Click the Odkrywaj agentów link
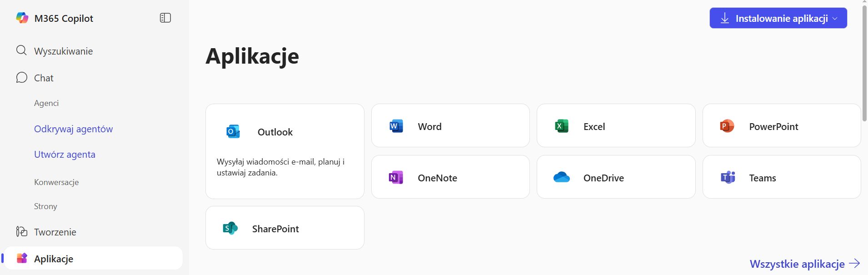Viewport: 868px width, 275px height. pos(73,129)
